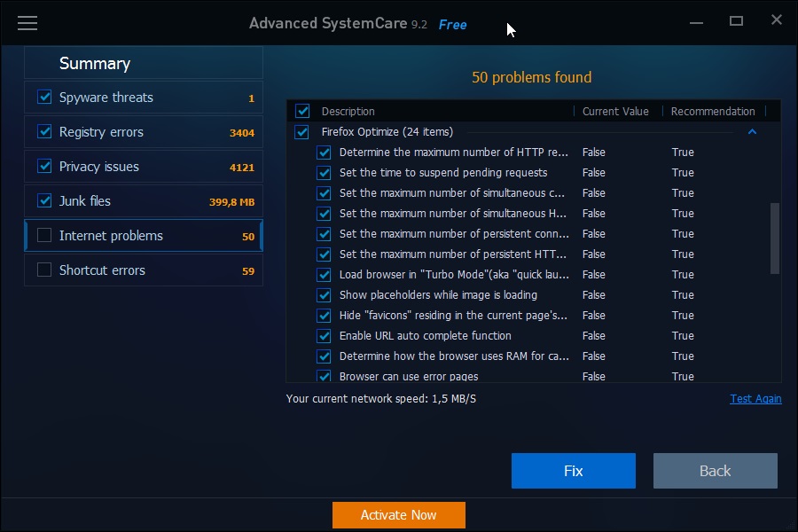Image resolution: width=798 pixels, height=532 pixels.
Task: Disable the Privacy issues scan
Action: (43, 166)
